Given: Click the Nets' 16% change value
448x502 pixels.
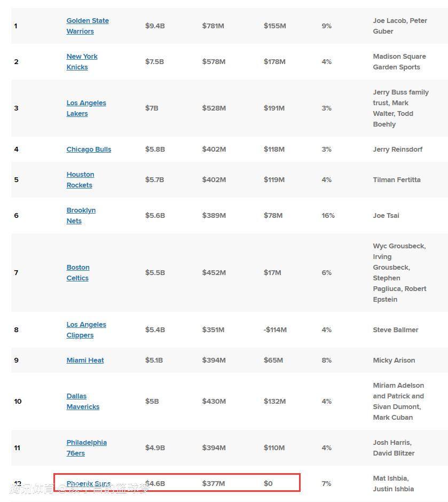Looking at the screenshot, I should 328,216.
